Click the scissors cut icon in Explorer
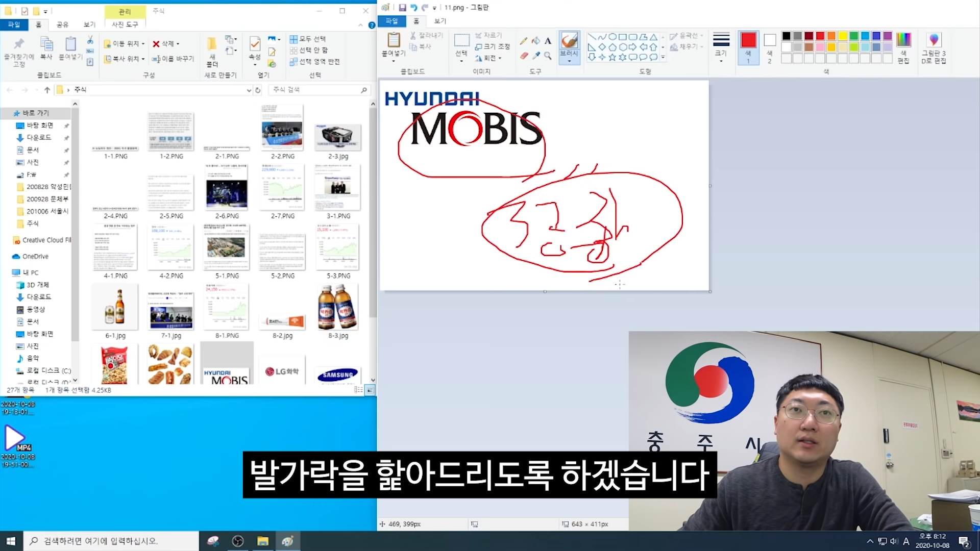Image resolution: width=980 pixels, height=551 pixels. 90,39
